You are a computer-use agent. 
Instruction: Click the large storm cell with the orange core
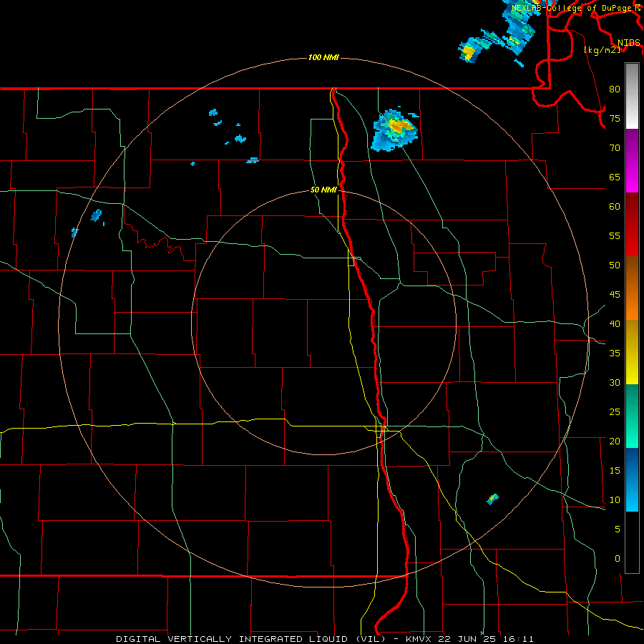pos(394,130)
